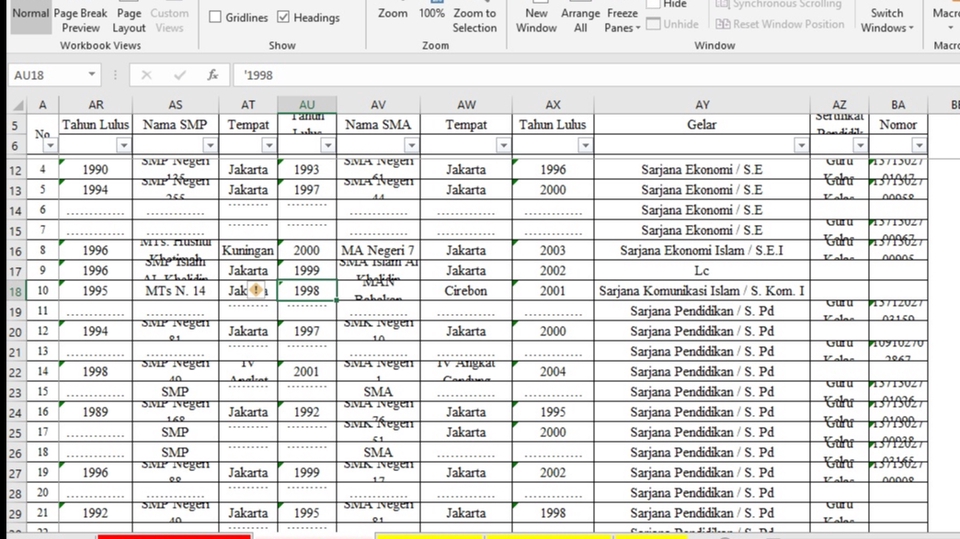960x539 pixels.
Task: Open filter dropdown for Nama SMA
Action: pos(411,145)
